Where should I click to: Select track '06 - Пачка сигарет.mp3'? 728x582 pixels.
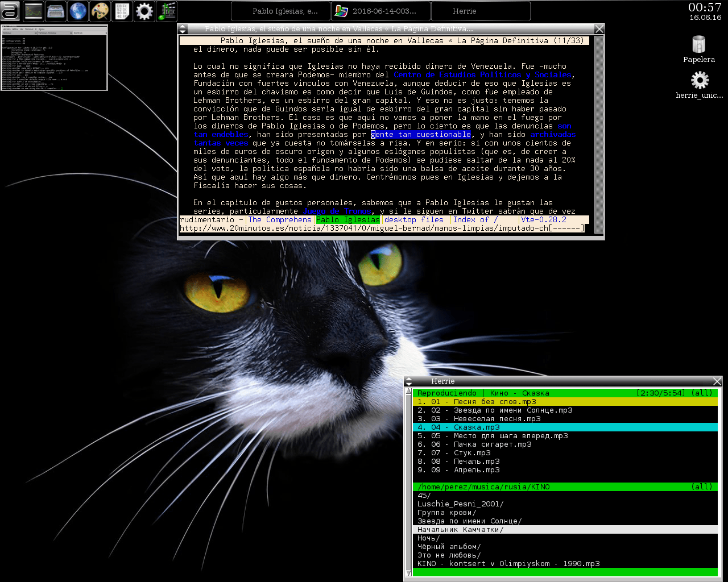pos(565,444)
